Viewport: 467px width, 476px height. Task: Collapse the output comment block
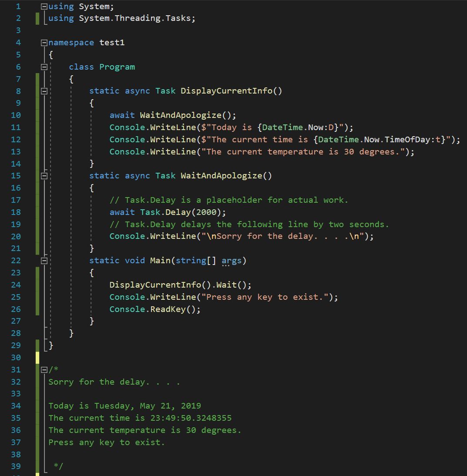(x=44, y=369)
